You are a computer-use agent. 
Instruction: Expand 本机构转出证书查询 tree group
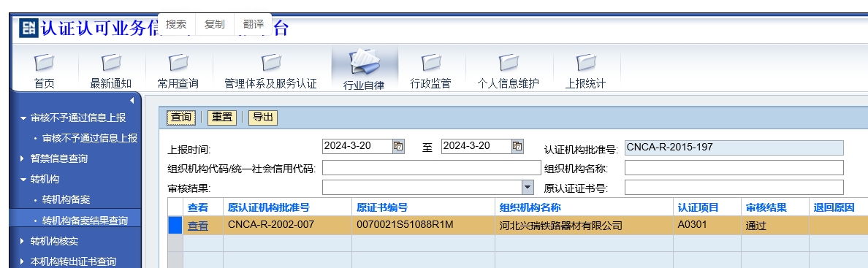point(23,262)
